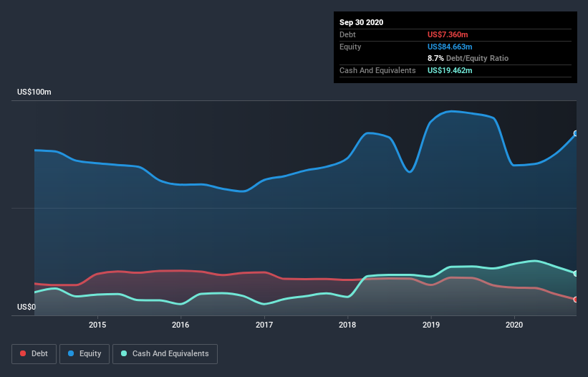This screenshot has width=588, height=377.
Task: Click the Sep 30 2020 tooltip heading
Action: point(361,22)
